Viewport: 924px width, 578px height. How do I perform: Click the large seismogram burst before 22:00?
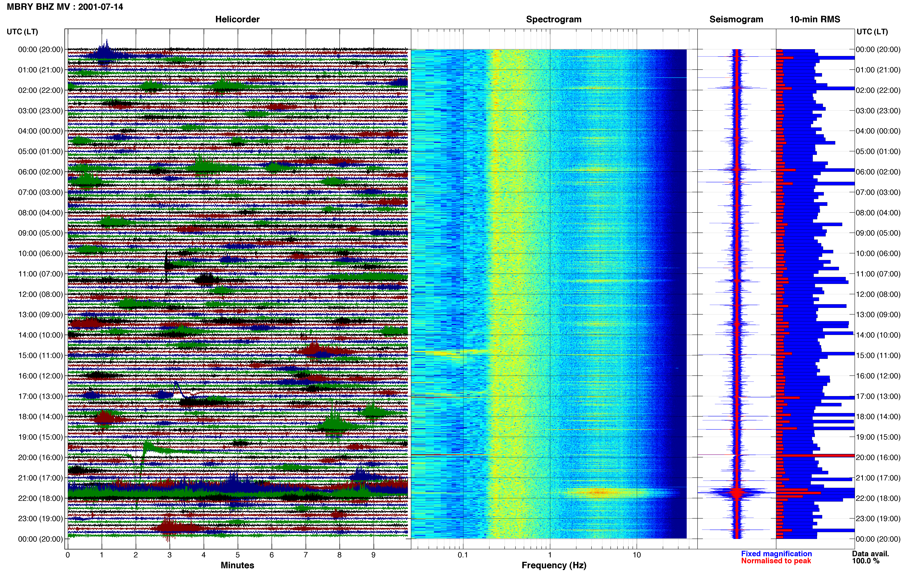point(737,492)
